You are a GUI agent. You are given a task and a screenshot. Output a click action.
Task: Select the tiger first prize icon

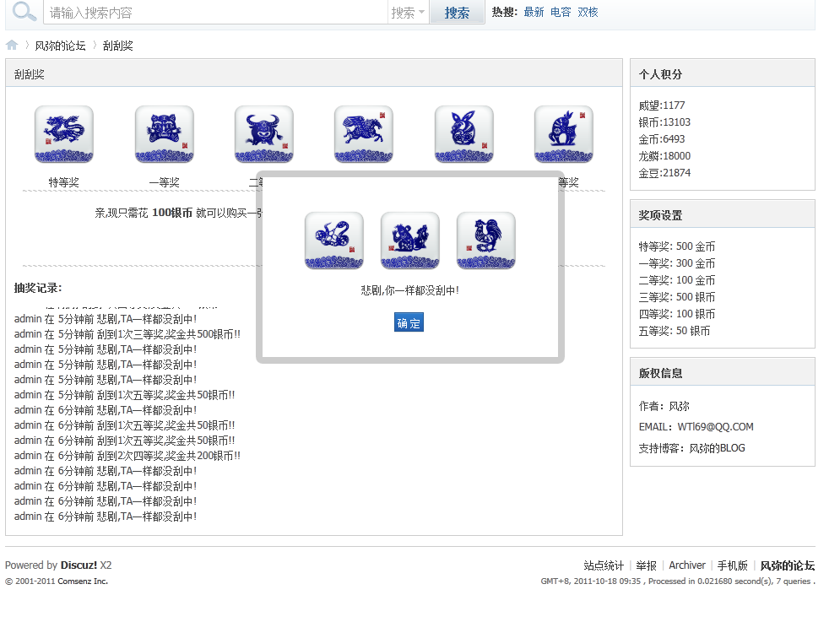[x=164, y=134]
